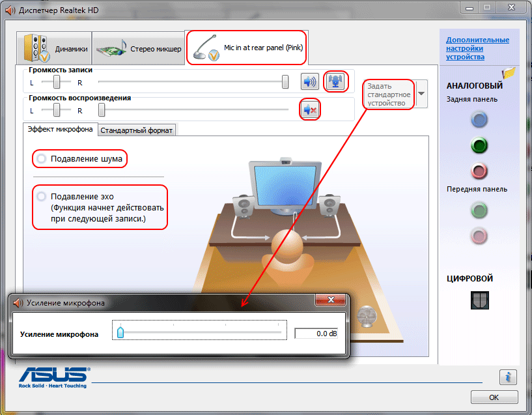Click the green rear panel jack
The height and width of the screenshot is (415, 532).
coord(479,145)
